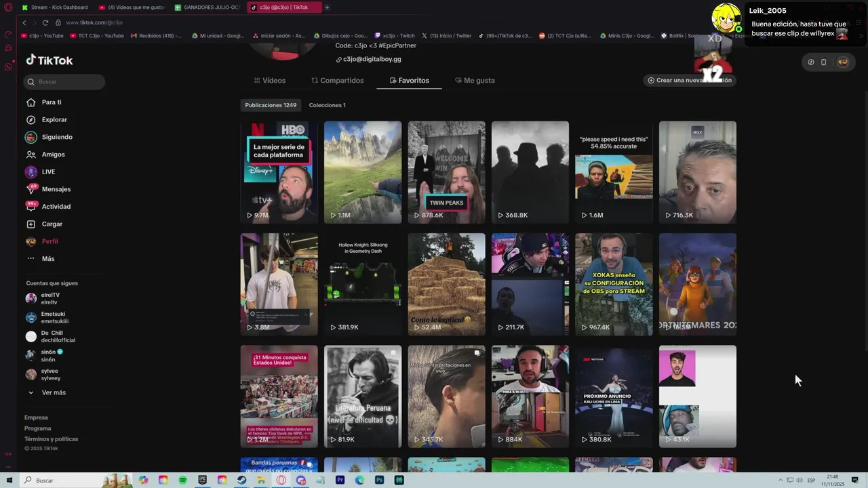
Task: Open TCT C3jo - YouTube bookmark
Action: pos(97,36)
